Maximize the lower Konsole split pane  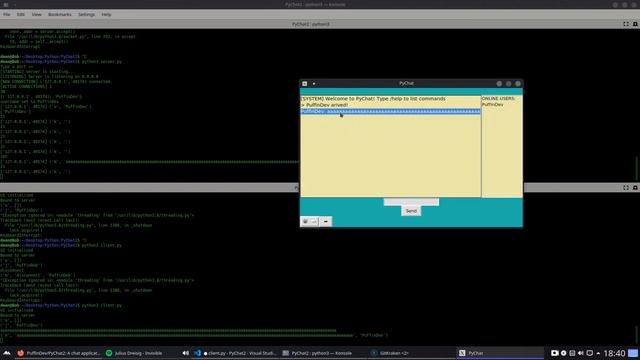(626, 187)
